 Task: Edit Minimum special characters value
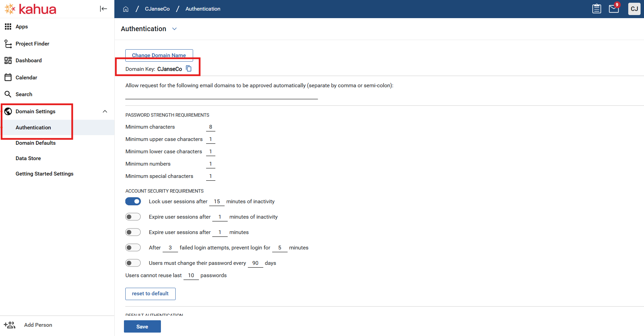tap(211, 176)
